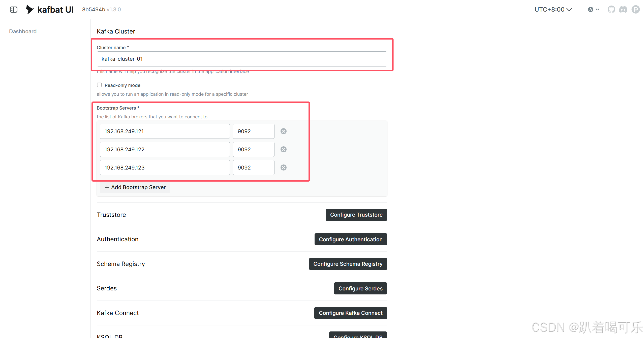This screenshot has height=338, width=644.
Task: Click Configure Serdes button
Action: point(360,288)
